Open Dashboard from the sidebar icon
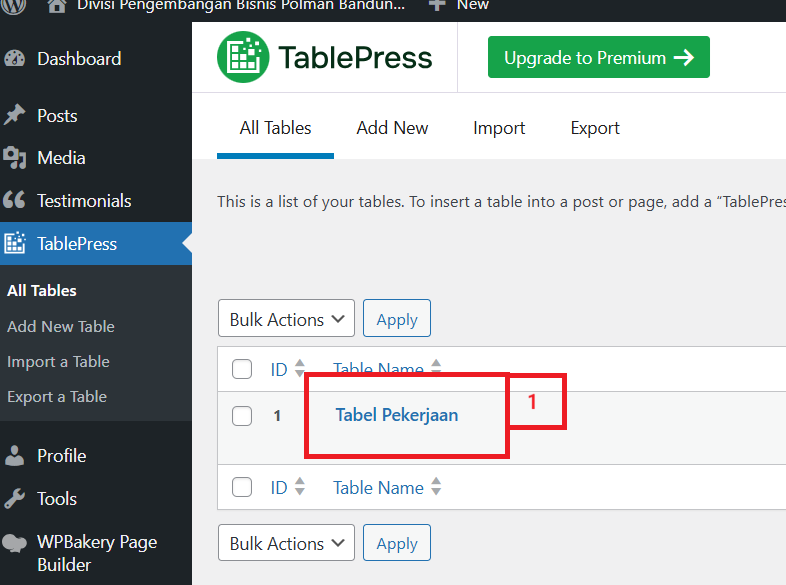This screenshot has height=585, width=786. (x=14, y=59)
